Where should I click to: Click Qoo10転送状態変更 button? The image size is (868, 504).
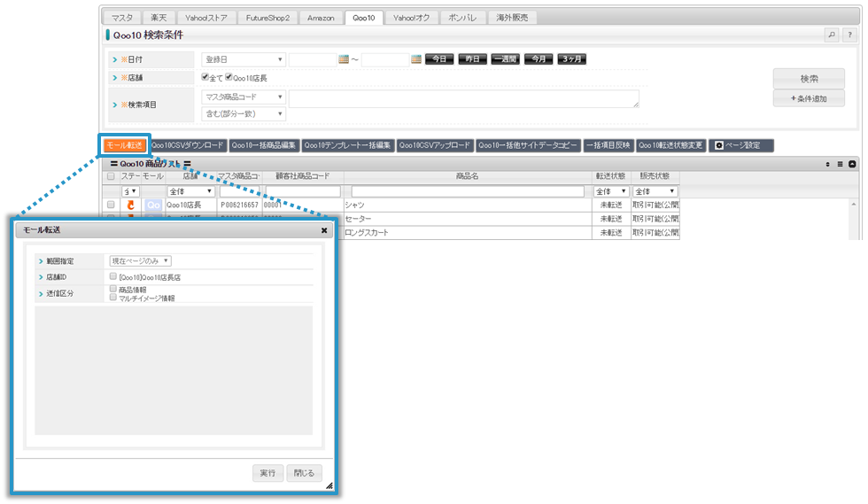pyautogui.click(x=671, y=145)
